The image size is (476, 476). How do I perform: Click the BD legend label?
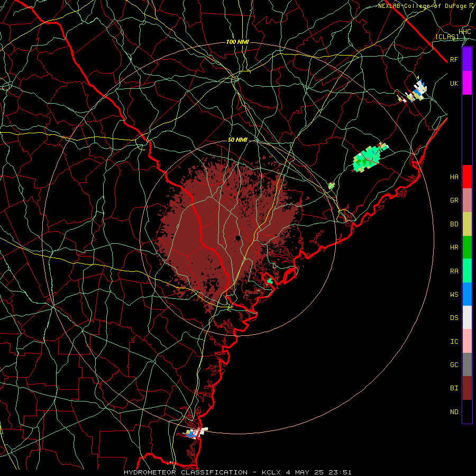point(454,224)
